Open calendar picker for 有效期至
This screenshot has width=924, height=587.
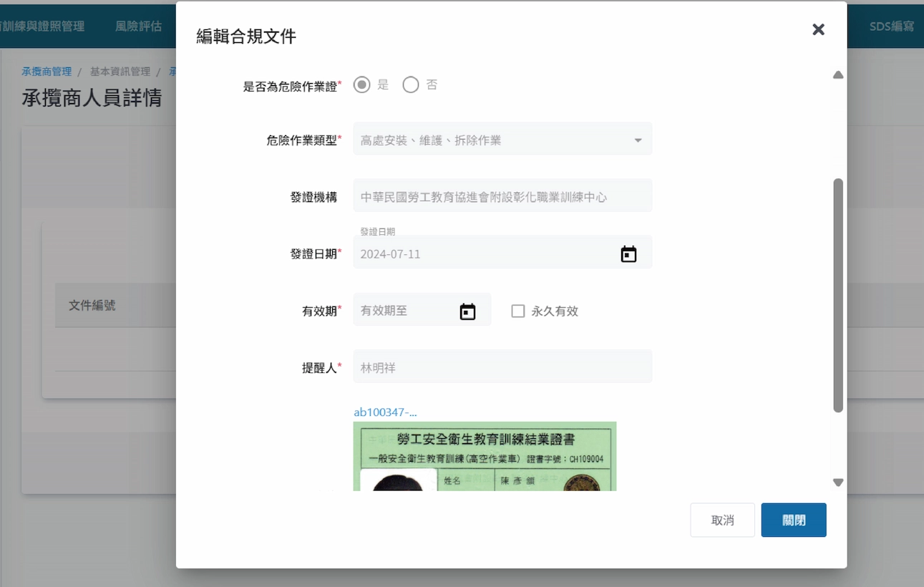(467, 311)
